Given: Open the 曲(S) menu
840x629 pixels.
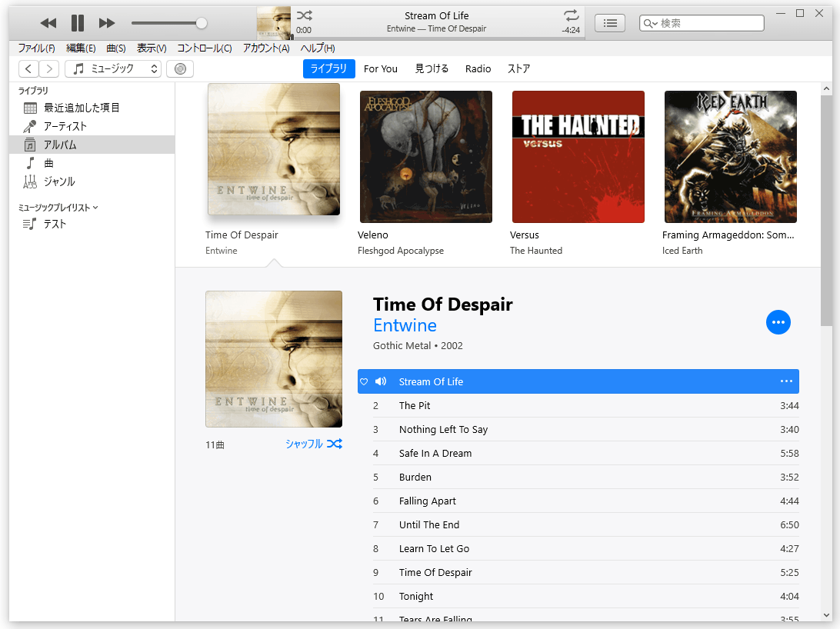Looking at the screenshot, I should coord(115,48).
